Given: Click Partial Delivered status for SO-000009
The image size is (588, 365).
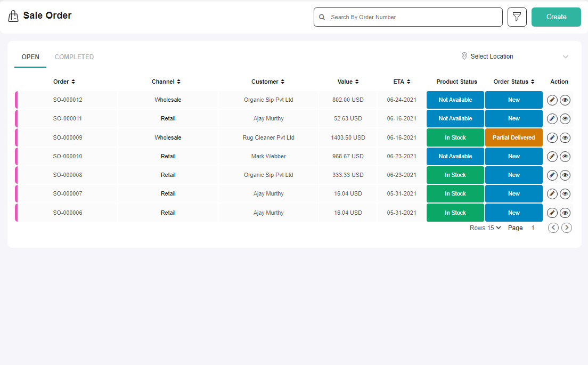Looking at the screenshot, I should pos(514,137).
